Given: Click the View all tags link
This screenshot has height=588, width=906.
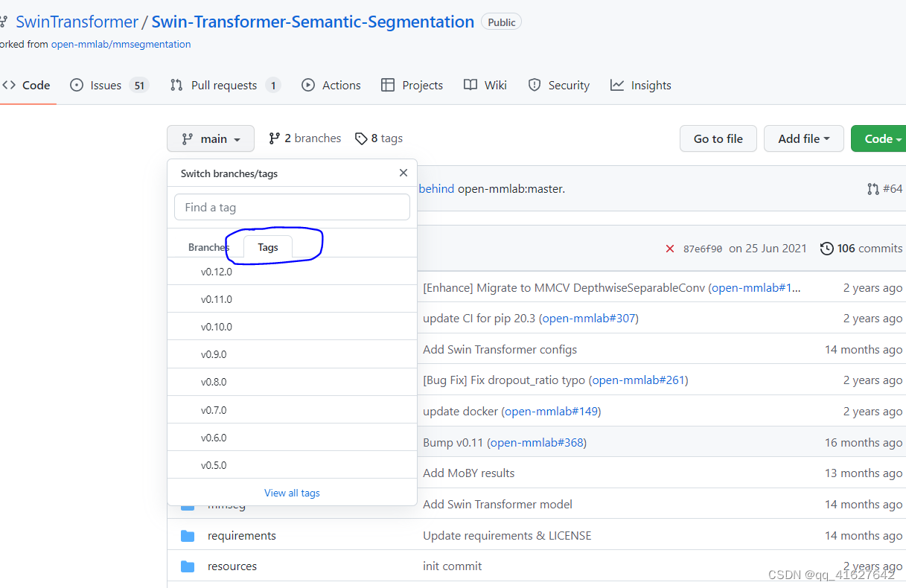Looking at the screenshot, I should [x=292, y=492].
